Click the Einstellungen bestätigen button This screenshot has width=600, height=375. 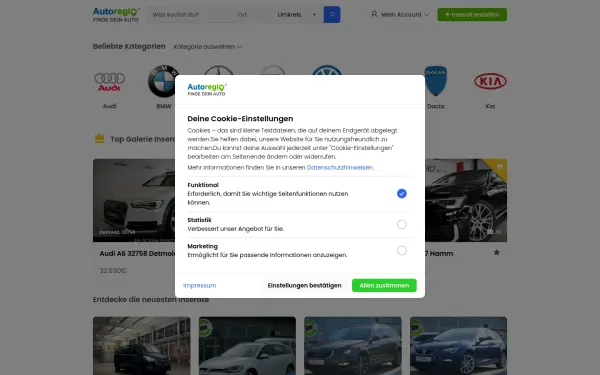pyautogui.click(x=304, y=285)
